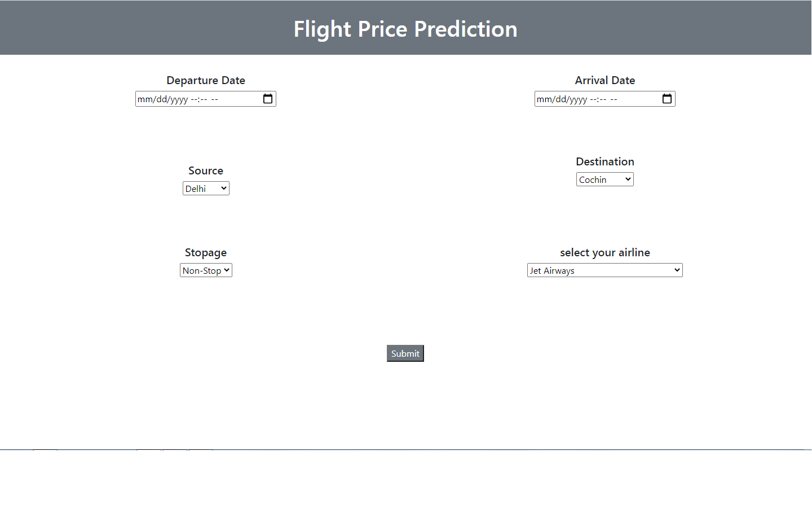Open the Arrival Date calendar picker icon

[x=667, y=98]
